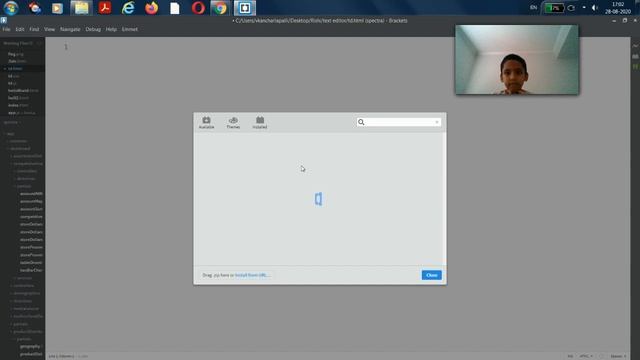Select geography file in project tree
This screenshot has height=360, width=640.
30,347
